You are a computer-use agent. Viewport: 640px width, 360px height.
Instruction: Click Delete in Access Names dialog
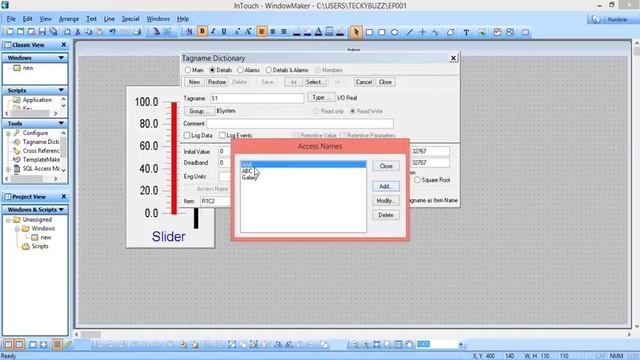pyautogui.click(x=386, y=215)
